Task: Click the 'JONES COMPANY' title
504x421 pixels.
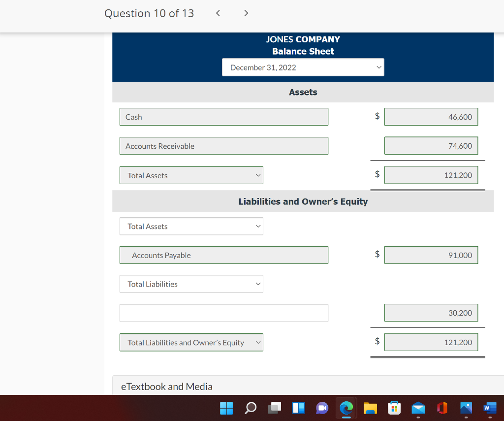Action: pyautogui.click(x=303, y=39)
